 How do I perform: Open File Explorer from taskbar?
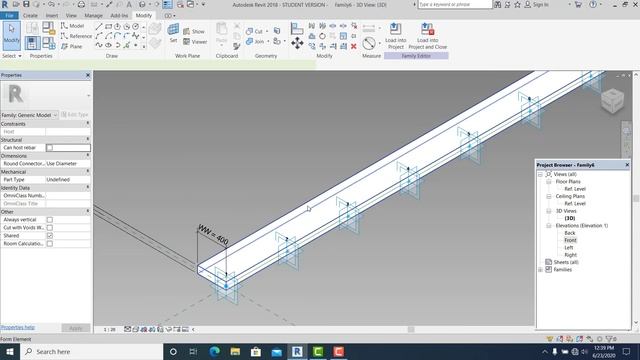pyautogui.click(x=236, y=351)
